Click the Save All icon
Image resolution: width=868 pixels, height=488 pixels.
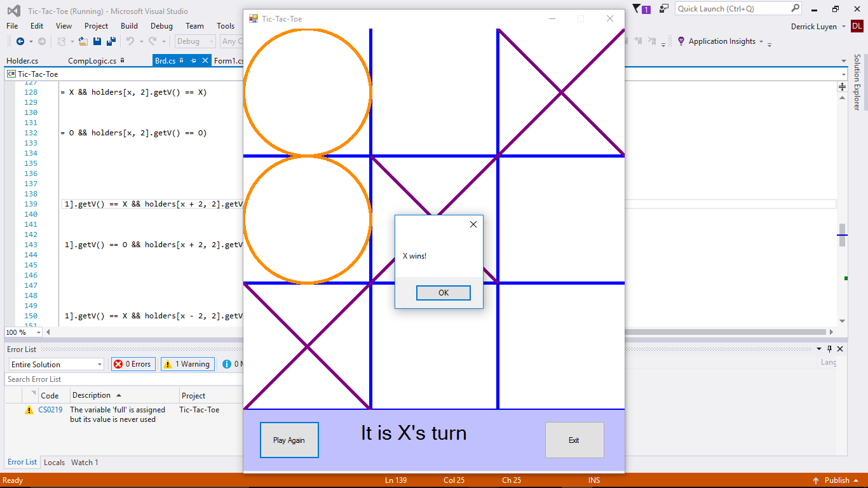[x=111, y=41]
